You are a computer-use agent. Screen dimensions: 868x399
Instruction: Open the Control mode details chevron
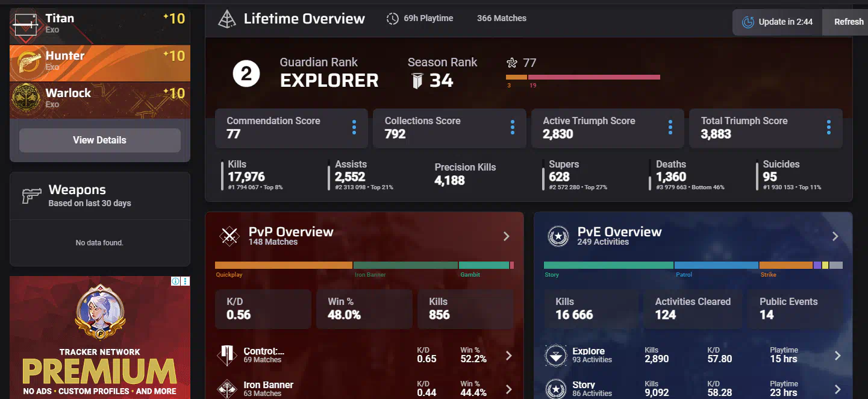(509, 356)
